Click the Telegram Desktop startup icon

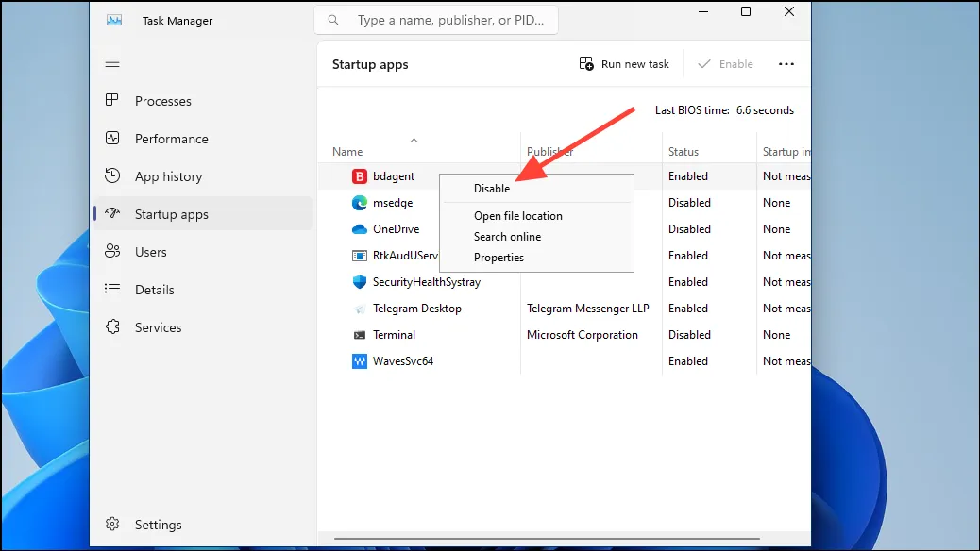(x=360, y=309)
